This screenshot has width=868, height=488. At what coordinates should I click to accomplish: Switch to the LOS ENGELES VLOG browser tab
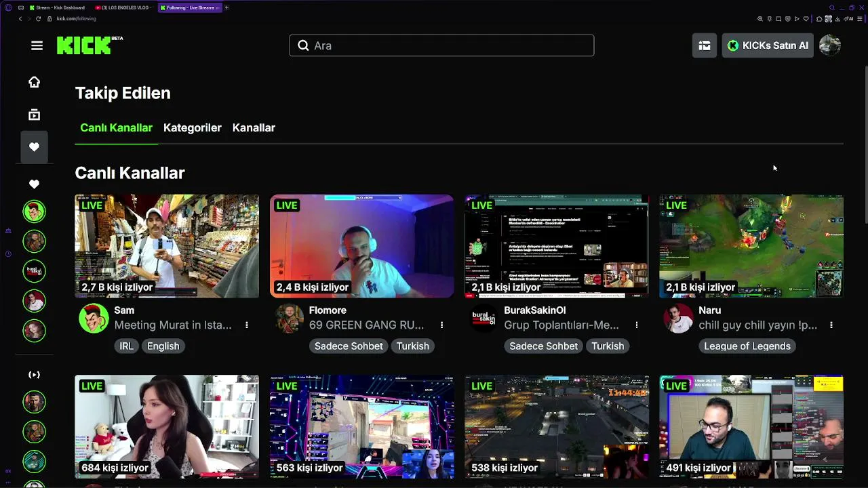pyautogui.click(x=124, y=7)
